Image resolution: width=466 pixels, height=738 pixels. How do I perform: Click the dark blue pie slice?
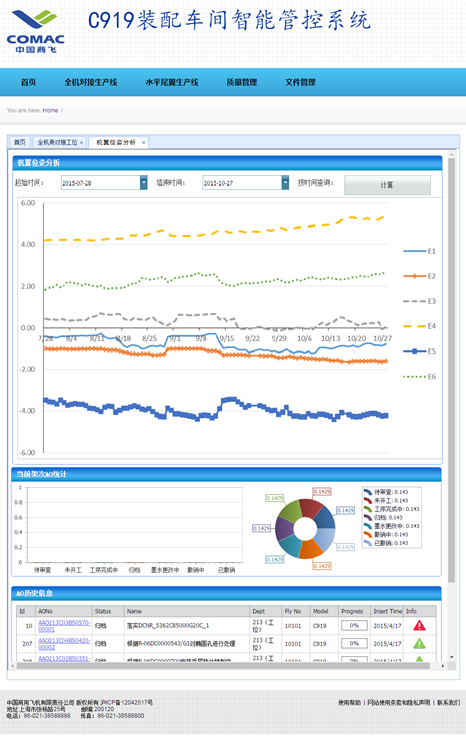click(324, 518)
